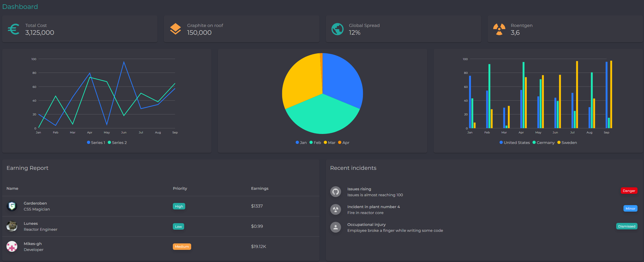
Task: Click the $0.99 earnings value
Action: 257,226
